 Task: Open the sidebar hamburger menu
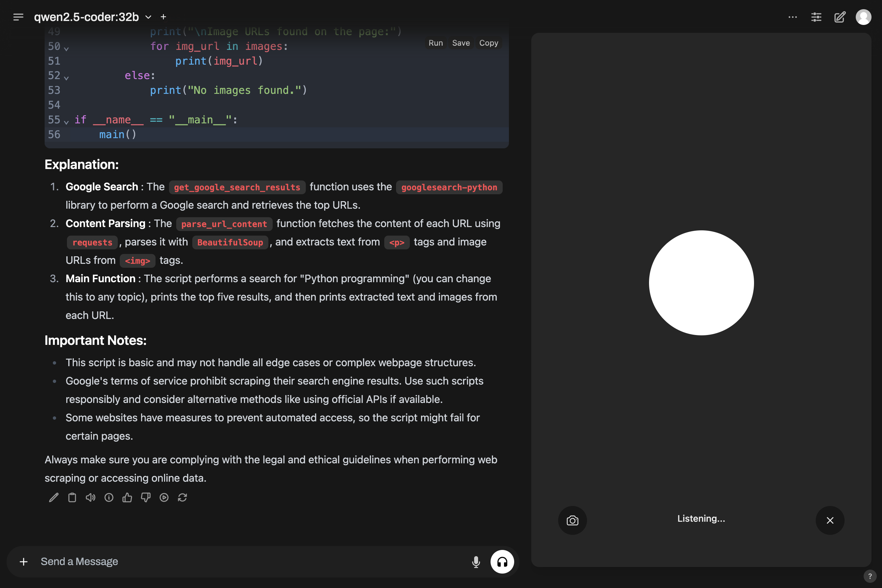tap(18, 17)
